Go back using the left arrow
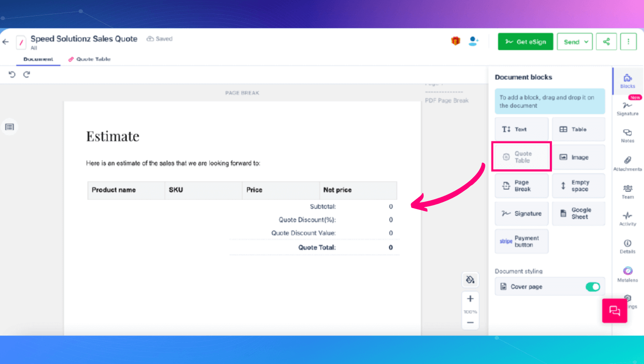Image resolution: width=644 pixels, height=364 pixels. [6, 42]
